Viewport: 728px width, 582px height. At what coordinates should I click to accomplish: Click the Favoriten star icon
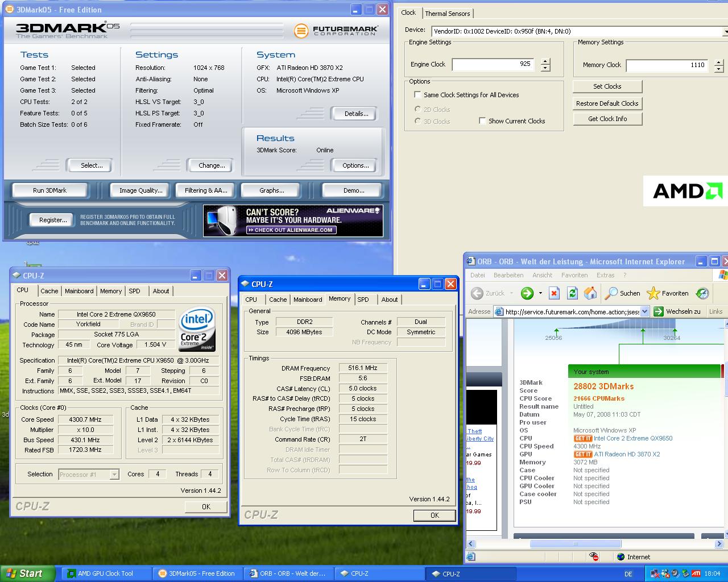coord(653,293)
